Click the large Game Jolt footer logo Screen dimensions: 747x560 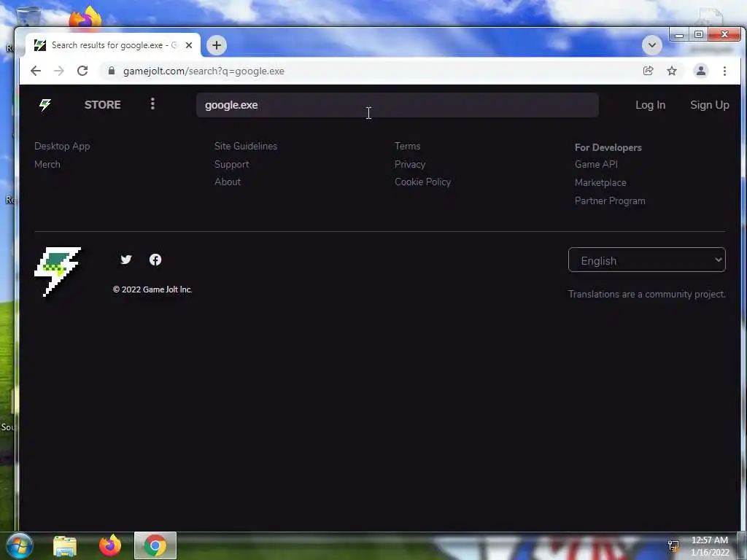(58, 271)
